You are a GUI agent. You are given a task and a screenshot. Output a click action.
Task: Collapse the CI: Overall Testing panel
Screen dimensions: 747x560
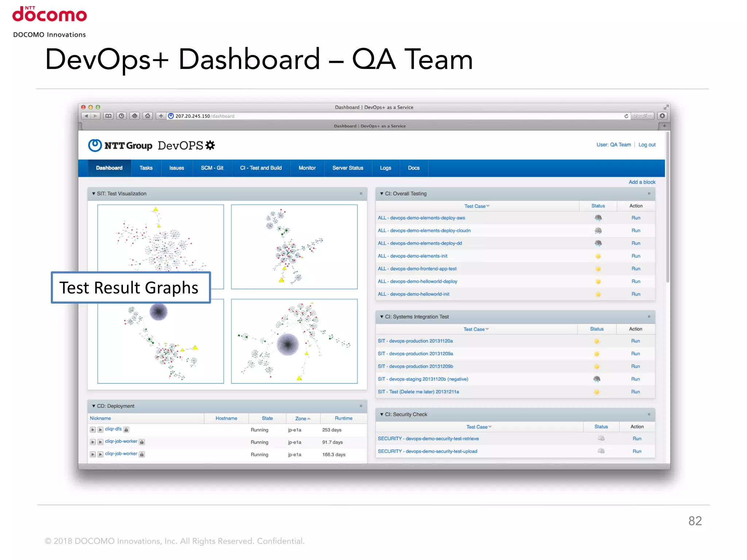(x=382, y=194)
